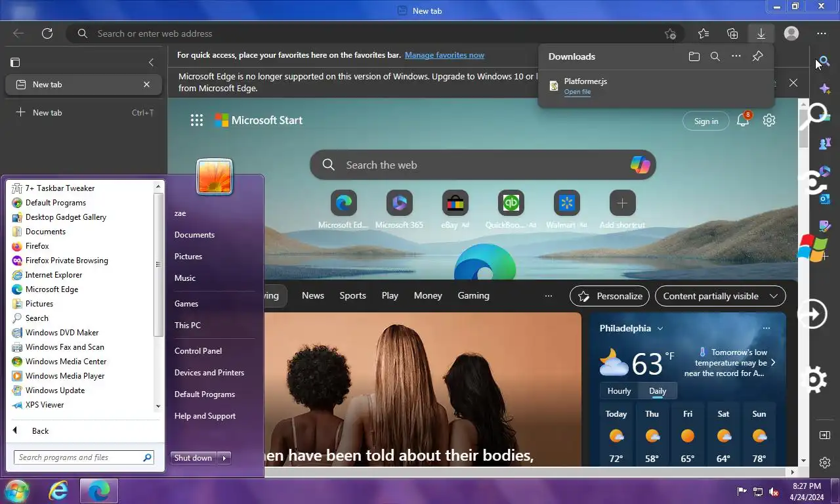
Task: Add a new tab with Ctrl+T button
Action: [x=83, y=112]
